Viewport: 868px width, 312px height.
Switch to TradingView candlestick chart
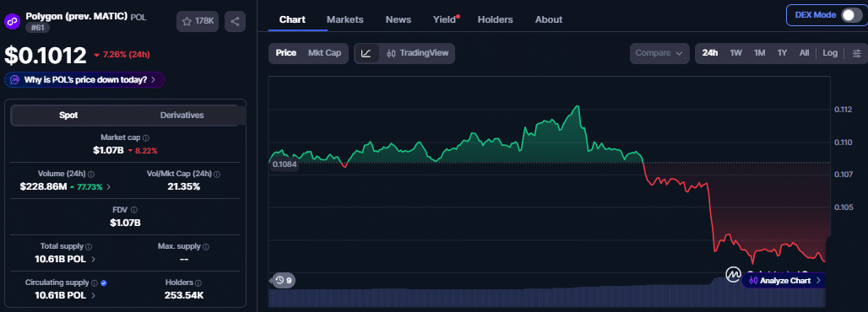[x=418, y=53]
